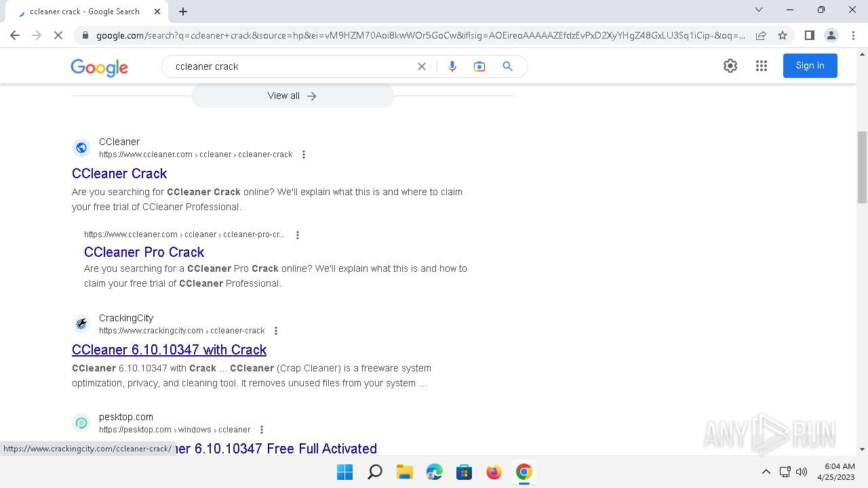
Task: Click the pesktop.com windows ccleaner URL text
Action: pyautogui.click(x=175, y=430)
